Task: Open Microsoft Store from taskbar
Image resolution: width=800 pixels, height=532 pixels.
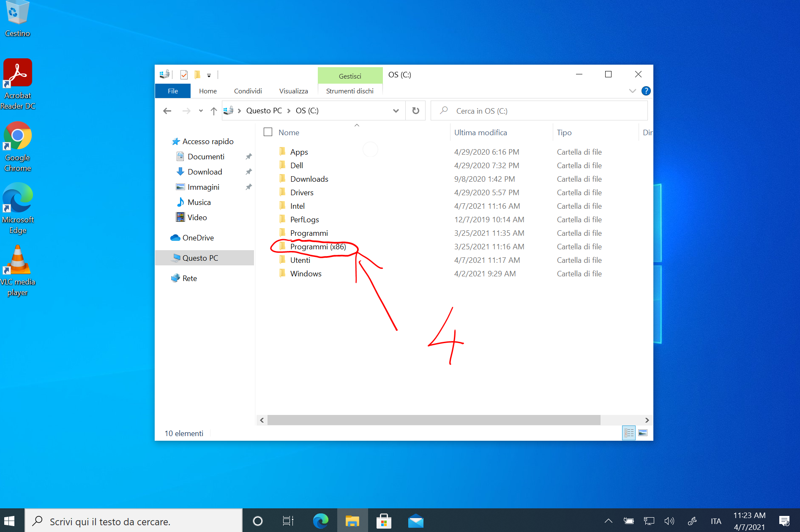Action: tap(383, 521)
